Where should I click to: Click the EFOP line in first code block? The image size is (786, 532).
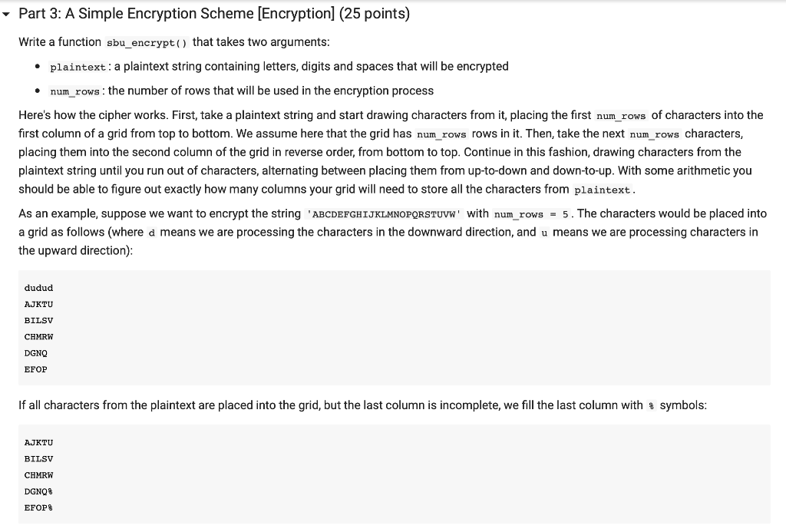pyautogui.click(x=35, y=369)
